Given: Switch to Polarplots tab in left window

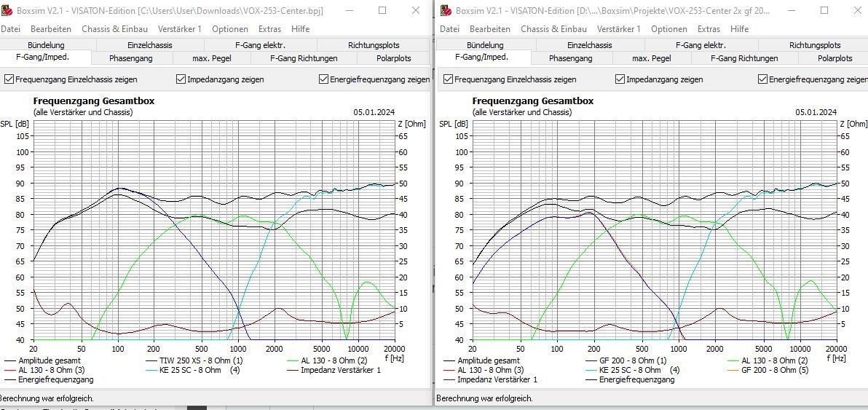Looking at the screenshot, I should coord(393,58).
